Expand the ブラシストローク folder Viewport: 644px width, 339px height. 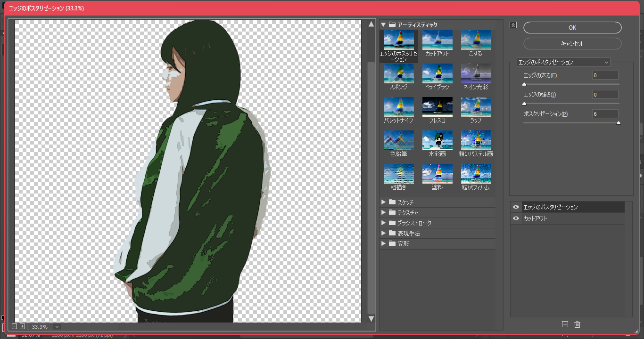pos(383,223)
